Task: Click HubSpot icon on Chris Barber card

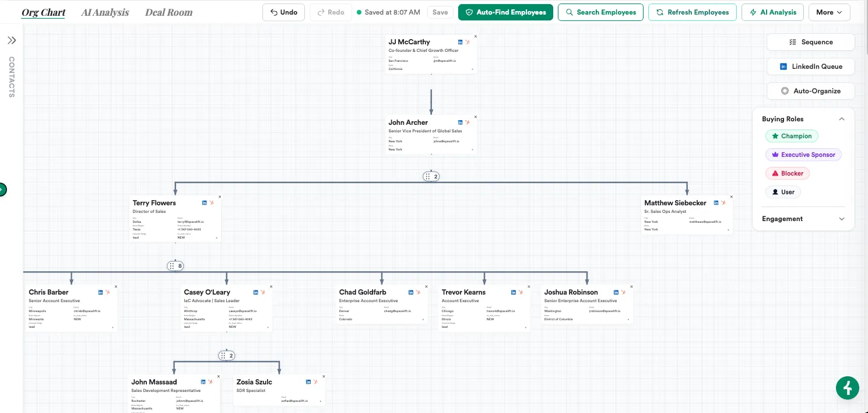Action: point(107,292)
